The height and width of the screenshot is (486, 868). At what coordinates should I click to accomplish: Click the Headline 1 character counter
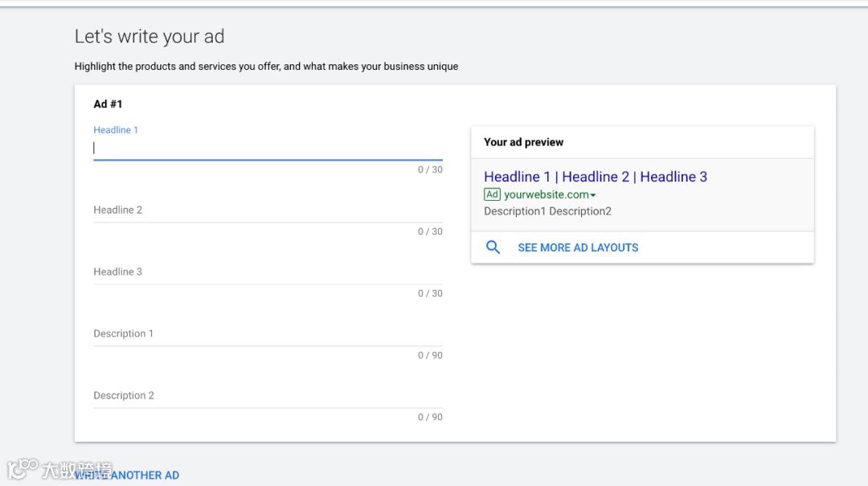[430, 169]
